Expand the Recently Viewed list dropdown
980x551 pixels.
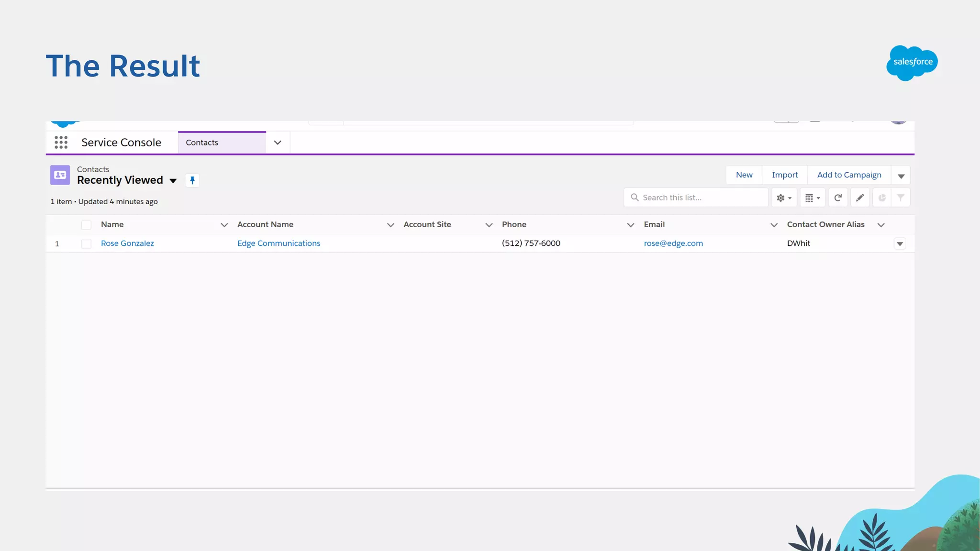173,181
